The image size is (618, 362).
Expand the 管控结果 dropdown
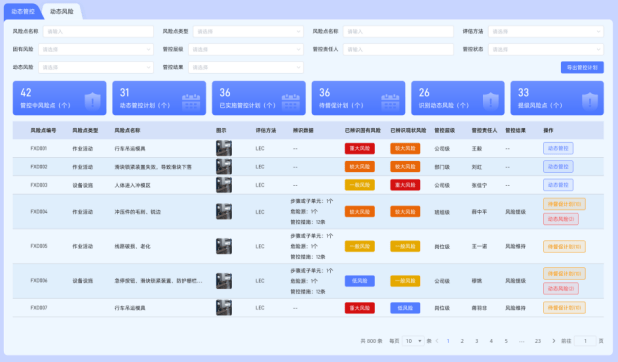click(x=246, y=67)
